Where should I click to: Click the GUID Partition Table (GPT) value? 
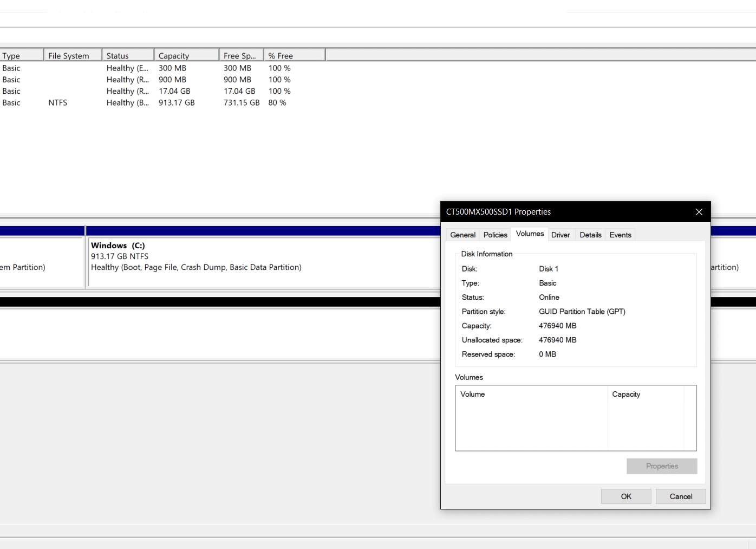click(582, 312)
